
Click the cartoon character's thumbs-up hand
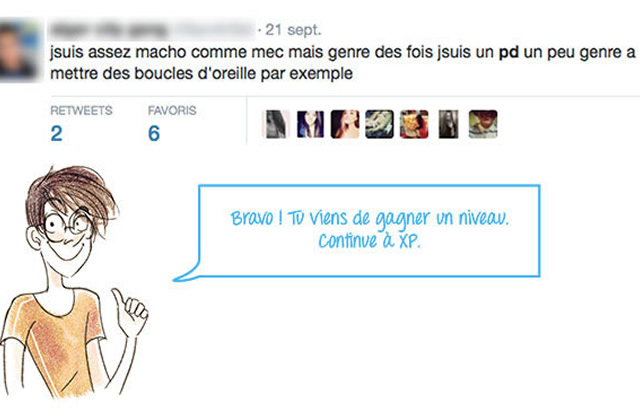pos(129,312)
